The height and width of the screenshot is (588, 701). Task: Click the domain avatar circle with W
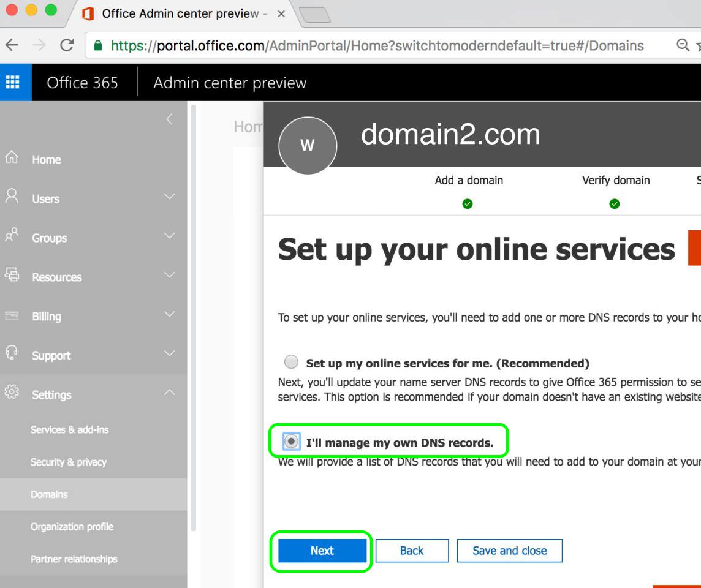[x=308, y=145]
